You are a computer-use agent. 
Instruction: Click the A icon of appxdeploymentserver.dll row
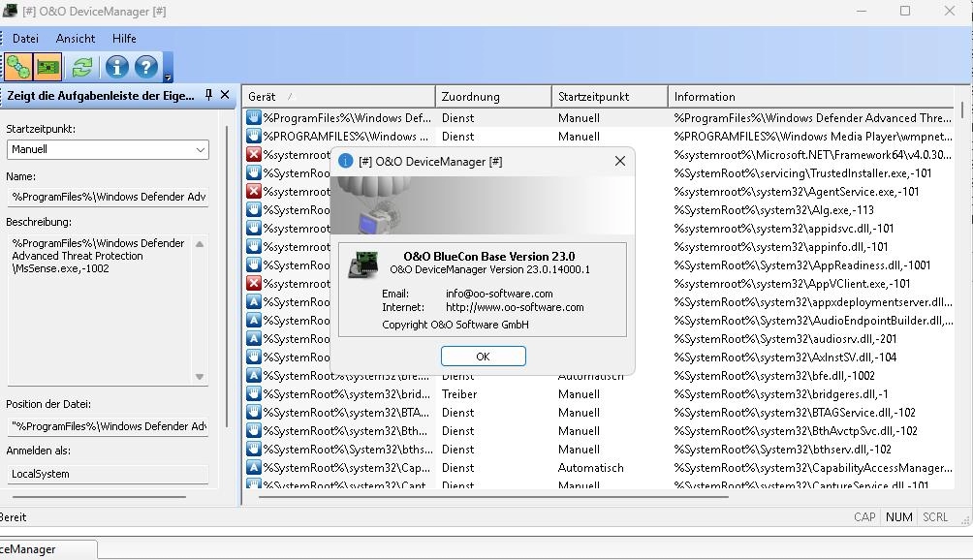click(x=253, y=301)
